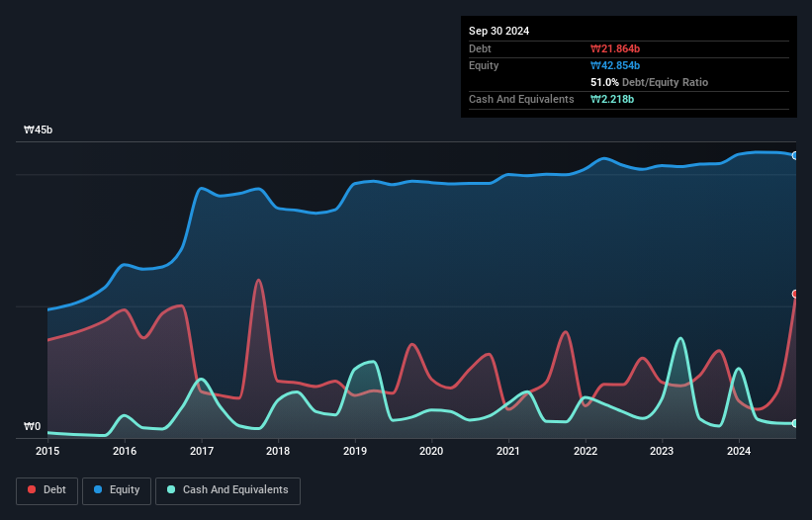Toggle the Equity legend button
Viewport: 812px width, 520px height.
pyautogui.click(x=117, y=490)
